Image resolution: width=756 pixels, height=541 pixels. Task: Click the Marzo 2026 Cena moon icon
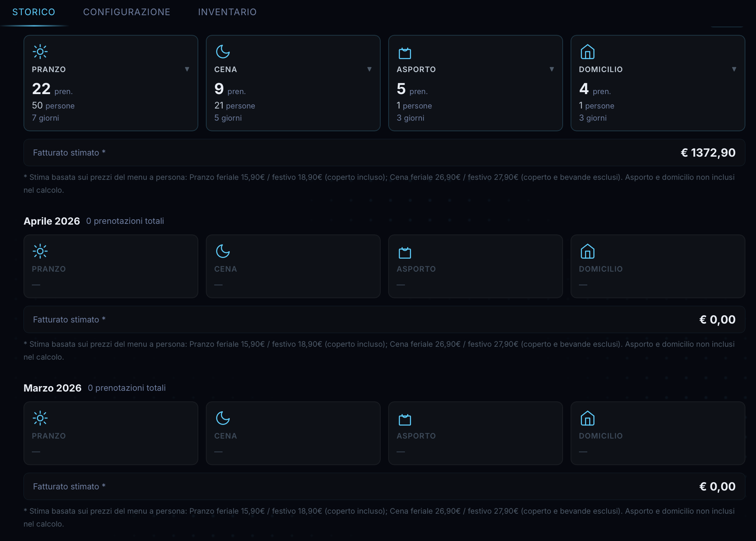tap(223, 418)
